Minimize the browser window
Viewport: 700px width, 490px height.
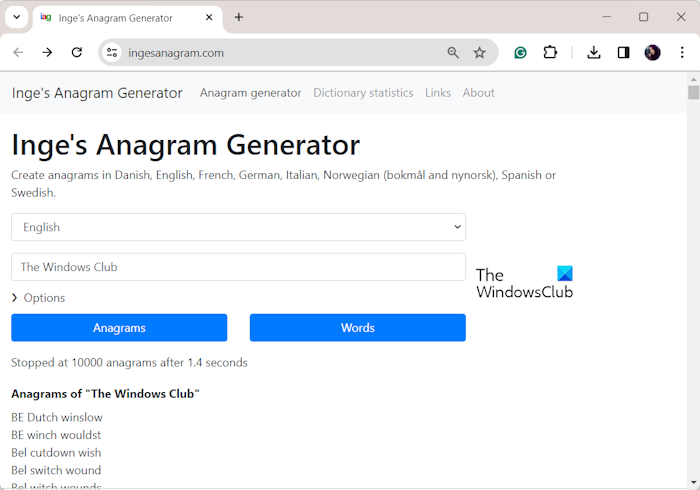(x=607, y=17)
